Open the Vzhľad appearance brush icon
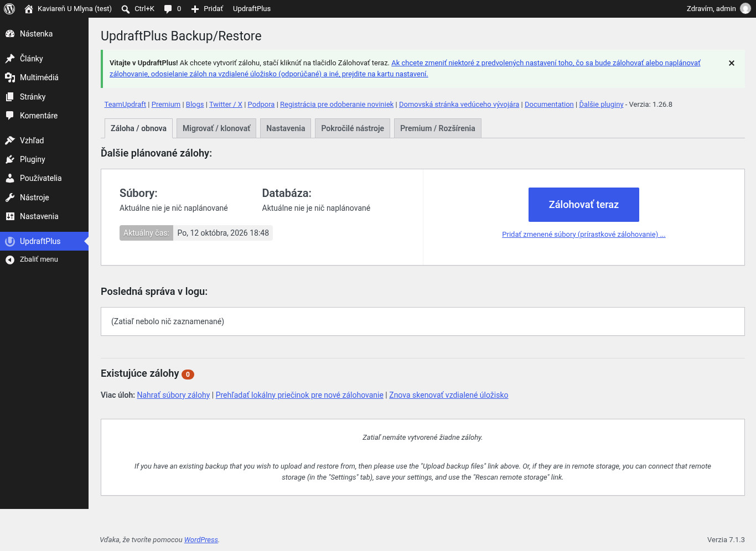Screen dimensions: 756x551 (x=10, y=141)
